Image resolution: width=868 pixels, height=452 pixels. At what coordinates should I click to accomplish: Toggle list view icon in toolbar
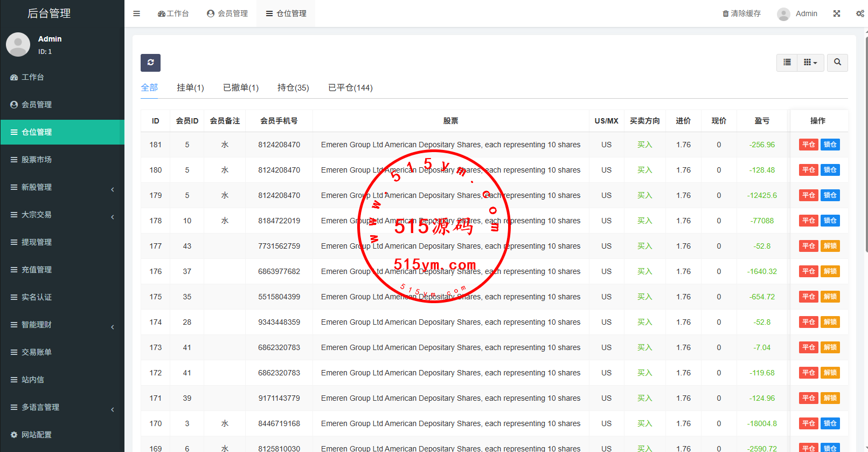pyautogui.click(x=787, y=63)
